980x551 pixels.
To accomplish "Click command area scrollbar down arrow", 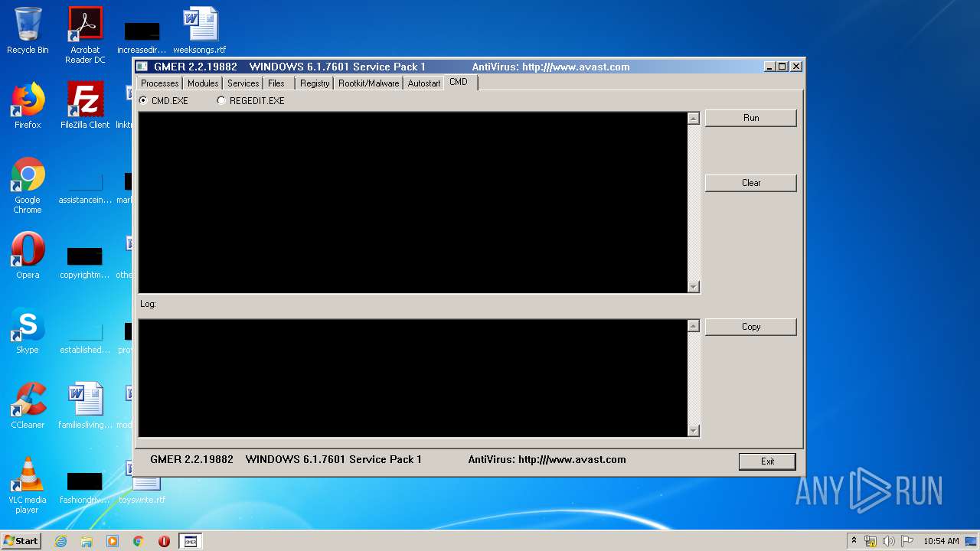I will click(694, 287).
